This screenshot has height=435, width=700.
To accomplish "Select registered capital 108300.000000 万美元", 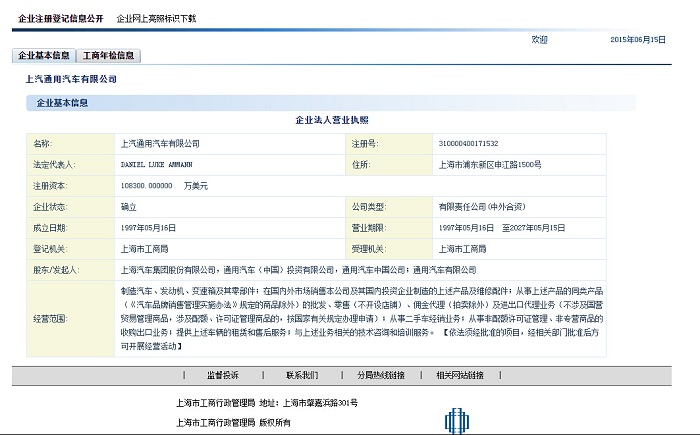I will (164, 185).
